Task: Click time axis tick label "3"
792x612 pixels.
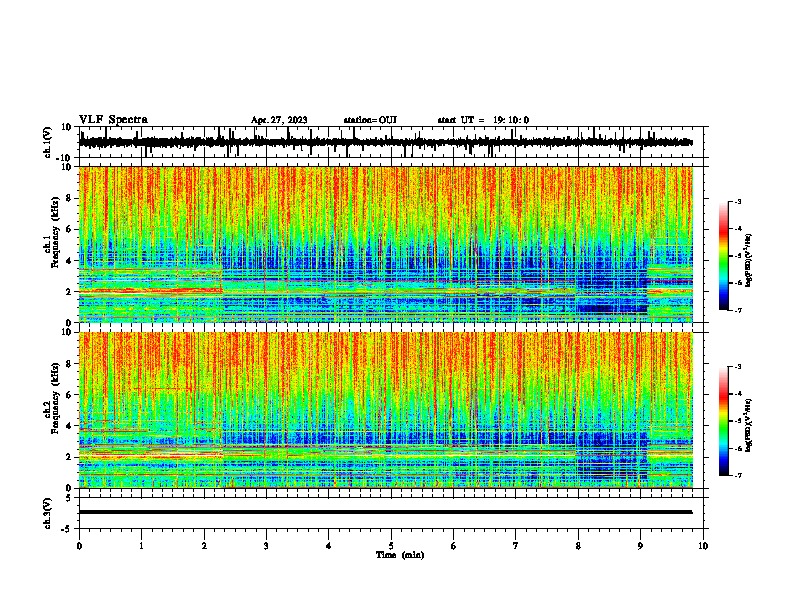Action: tap(266, 546)
